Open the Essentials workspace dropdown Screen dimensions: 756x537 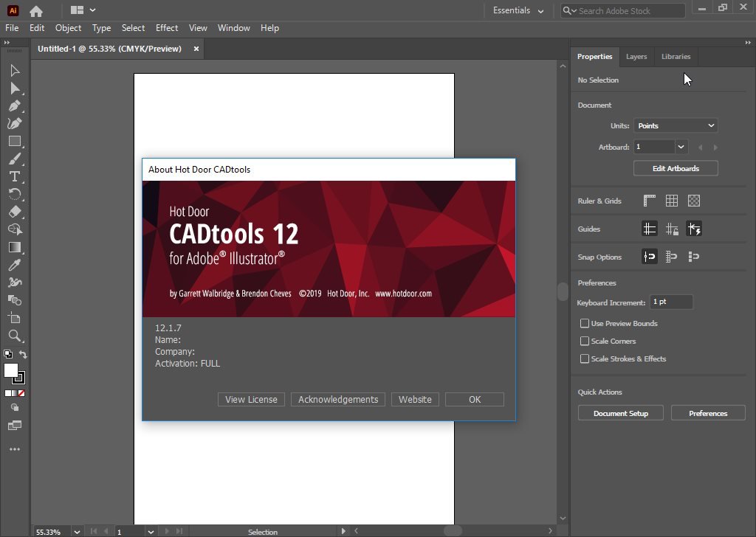click(518, 10)
